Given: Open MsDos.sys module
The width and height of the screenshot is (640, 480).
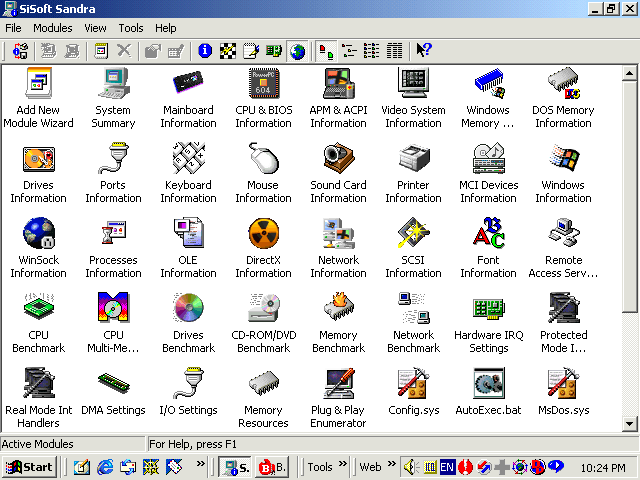Looking at the screenshot, I should coord(563,392).
